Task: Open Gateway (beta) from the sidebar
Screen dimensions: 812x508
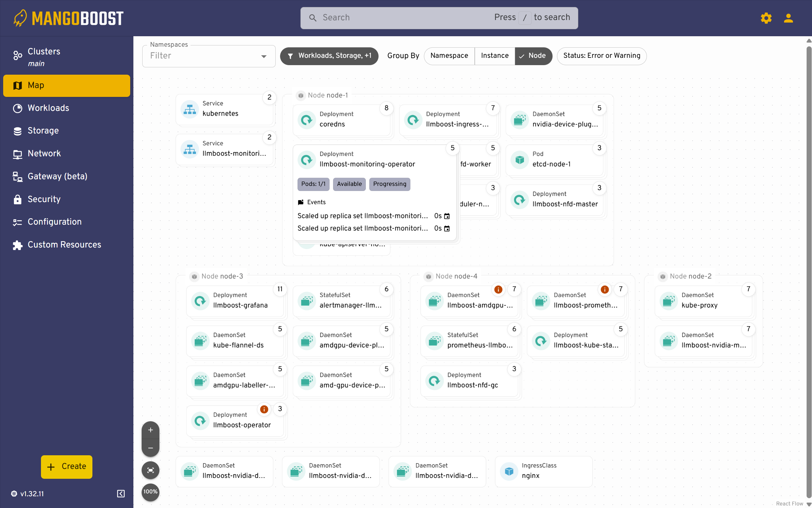Action: [x=17, y=176]
